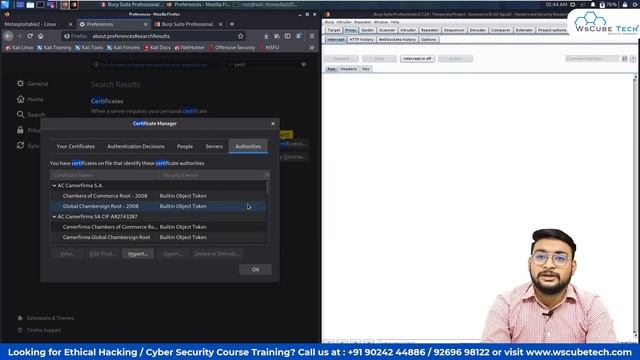Open the Kali Forums bookmark
The image size is (640, 360).
123,47
